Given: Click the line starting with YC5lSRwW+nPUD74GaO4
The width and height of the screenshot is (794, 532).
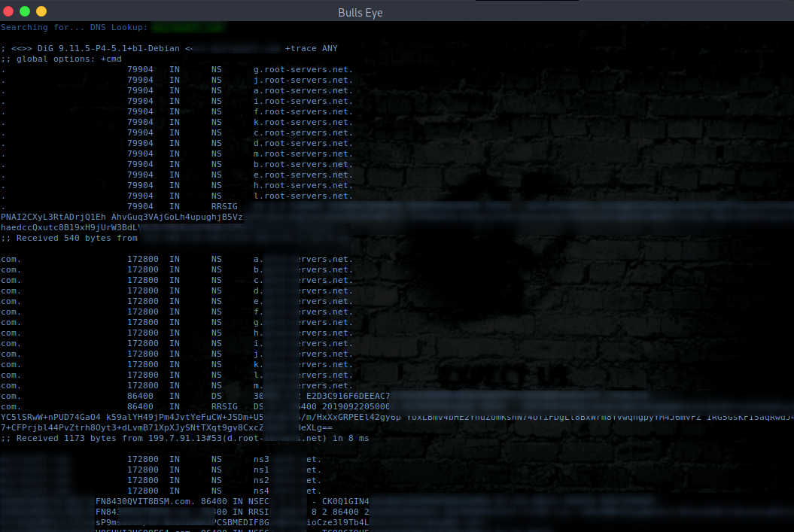Looking at the screenshot, I should pyautogui.click(x=397, y=418).
